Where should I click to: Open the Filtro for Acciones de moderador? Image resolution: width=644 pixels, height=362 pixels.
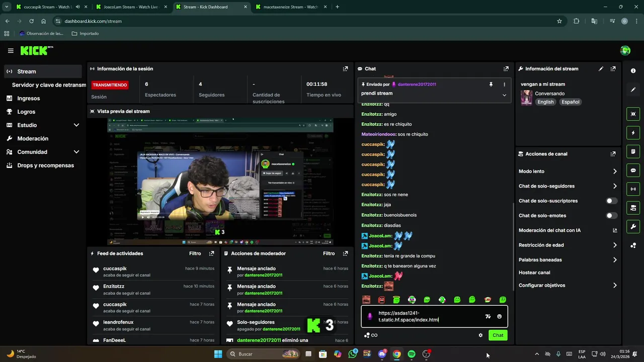click(x=329, y=253)
